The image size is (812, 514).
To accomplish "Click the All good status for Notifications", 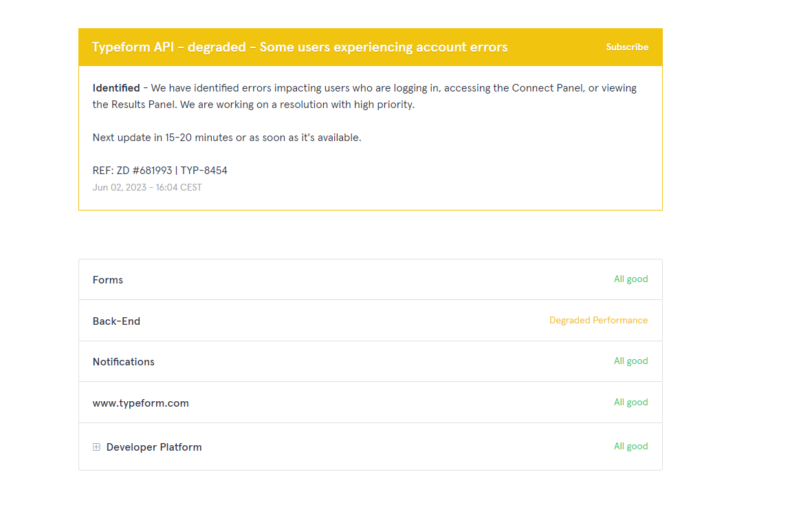I will 630,361.
